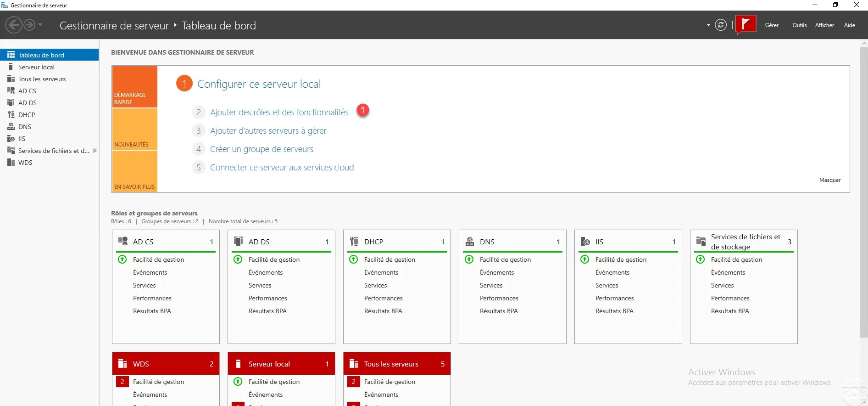Open Services in DNS tile

pos(491,285)
